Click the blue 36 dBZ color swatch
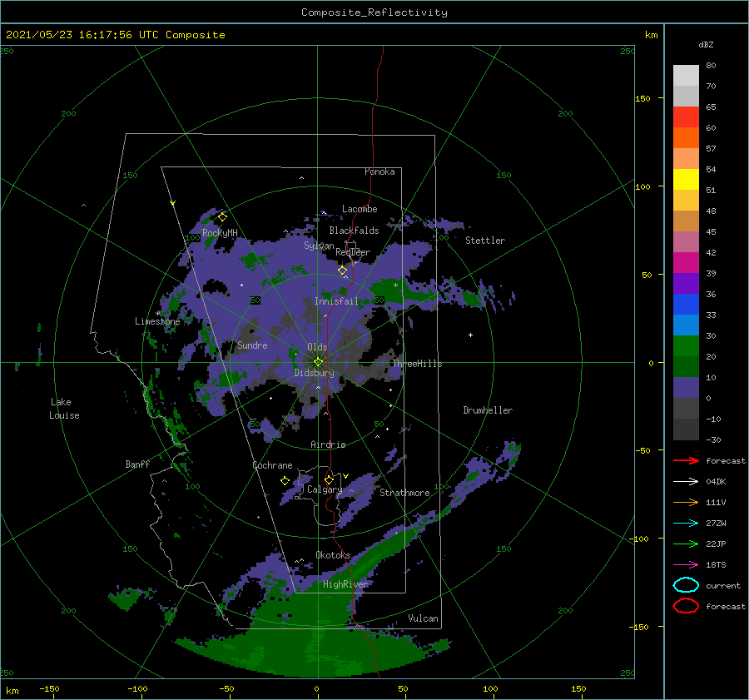Screen dimensions: 749x700 686,304
